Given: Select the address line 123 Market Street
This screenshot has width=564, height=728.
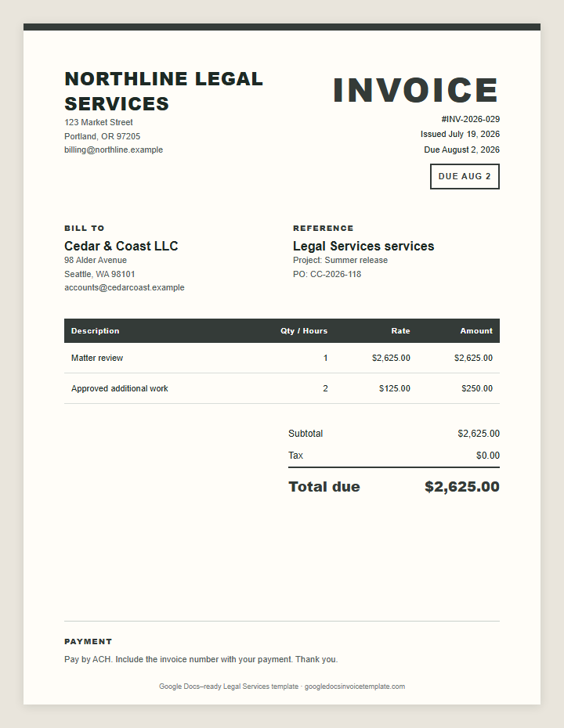Looking at the screenshot, I should (99, 122).
